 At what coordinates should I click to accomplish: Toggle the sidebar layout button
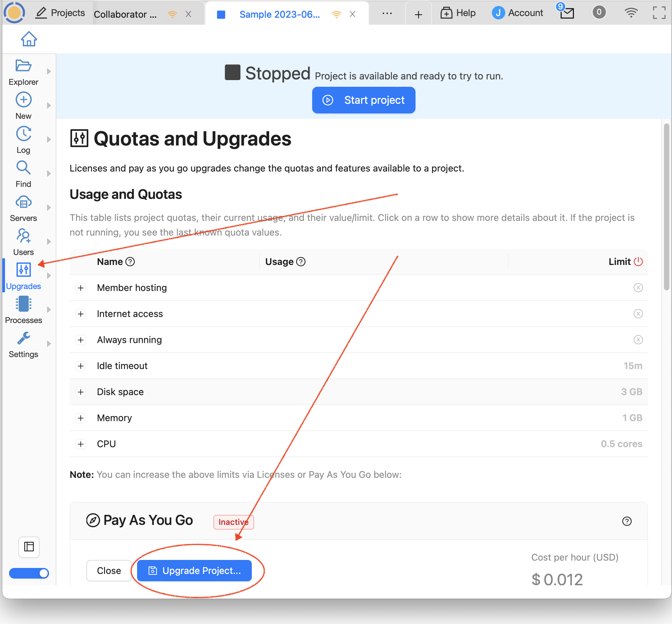(x=29, y=547)
